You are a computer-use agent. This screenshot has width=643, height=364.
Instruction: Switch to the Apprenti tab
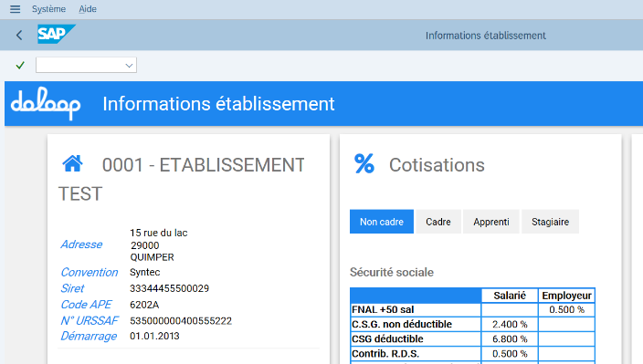(x=490, y=222)
